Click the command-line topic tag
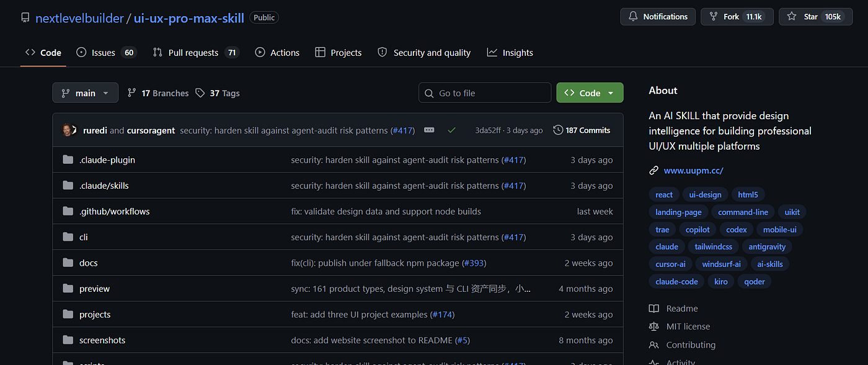This screenshot has width=868, height=365. click(743, 212)
